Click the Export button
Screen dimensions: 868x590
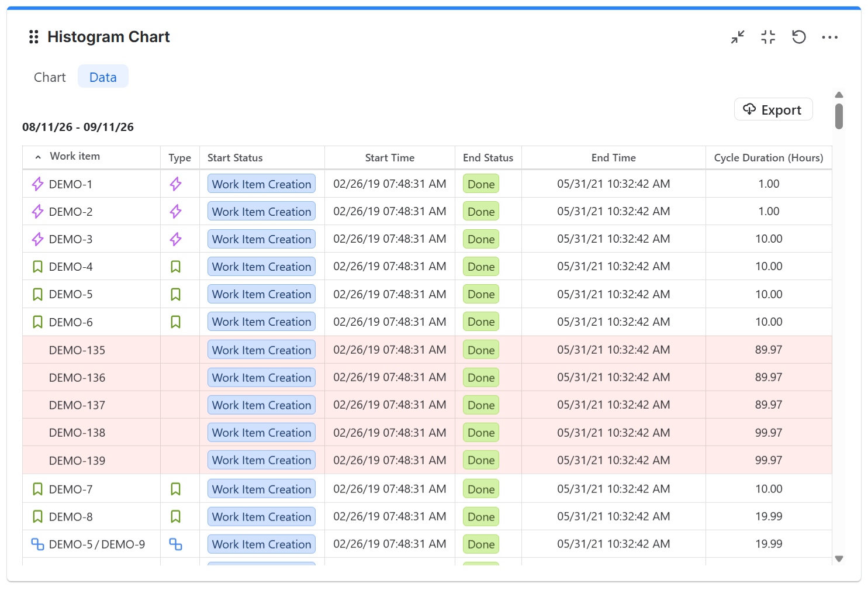(773, 109)
